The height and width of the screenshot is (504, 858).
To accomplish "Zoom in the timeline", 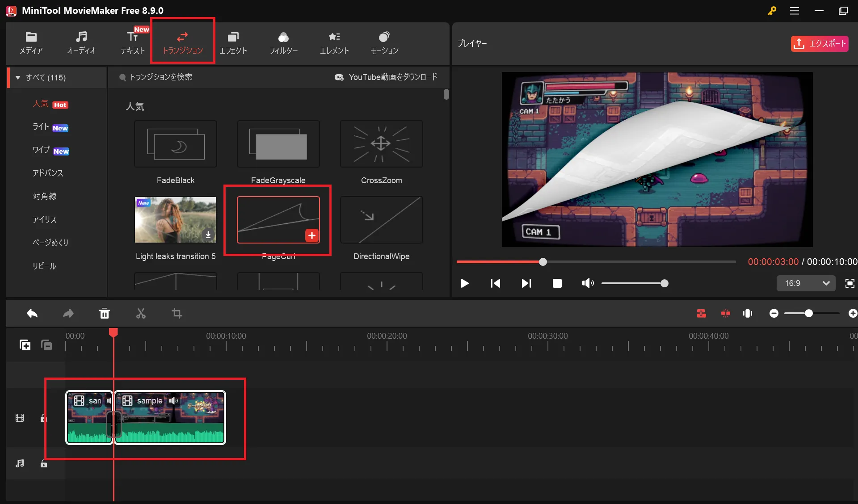I will [x=853, y=314].
